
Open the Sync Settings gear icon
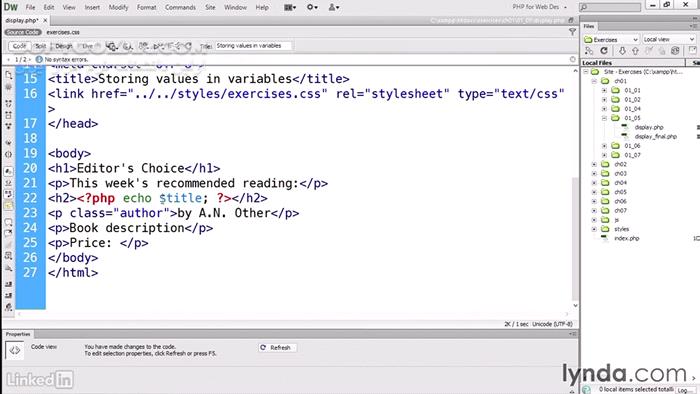pyautogui.click(x=312, y=7)
